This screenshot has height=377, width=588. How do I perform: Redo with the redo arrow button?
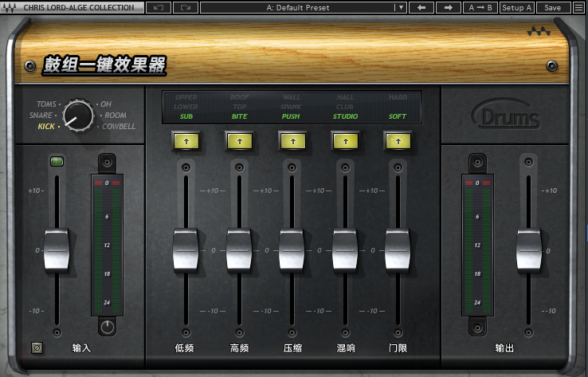(186, 7)
